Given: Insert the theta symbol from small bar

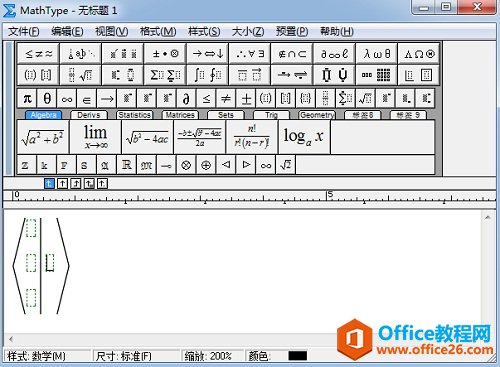Looking at the screenshot, I should (x=47, y=98).
